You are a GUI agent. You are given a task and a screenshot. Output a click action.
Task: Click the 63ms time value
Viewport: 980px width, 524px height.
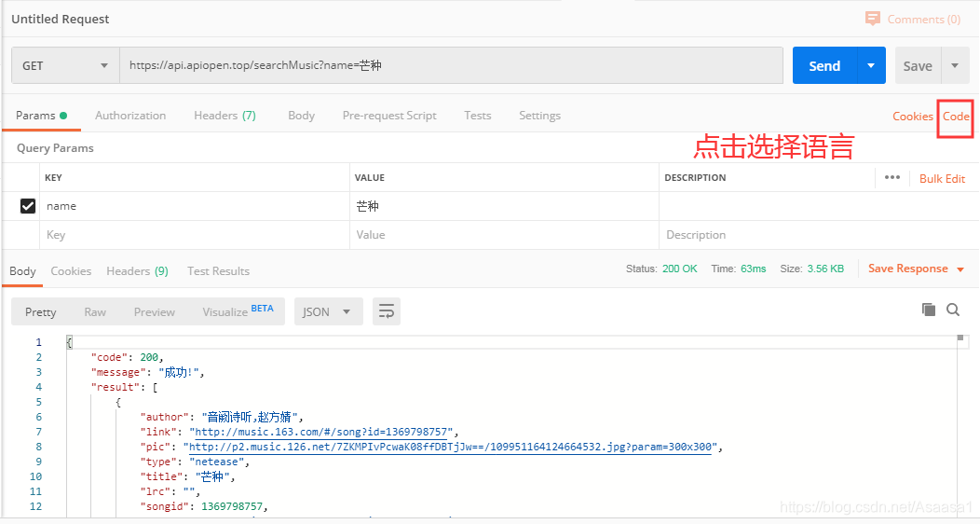(753, 269)
